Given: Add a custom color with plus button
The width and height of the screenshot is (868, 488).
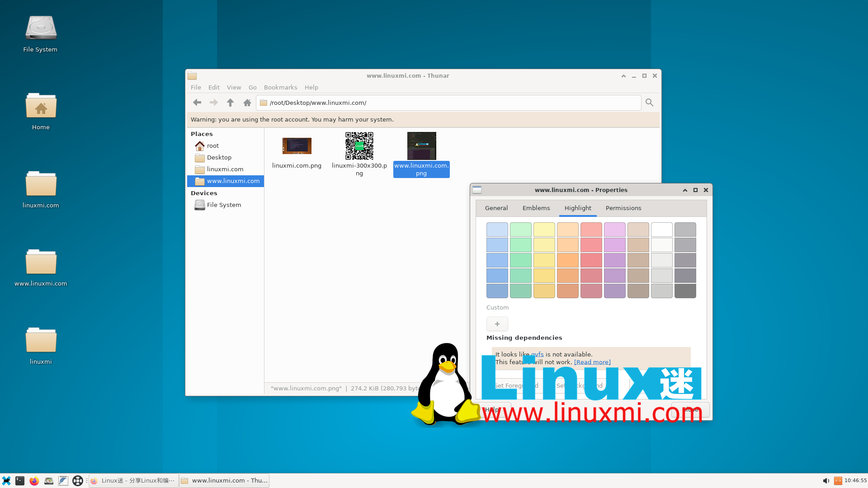Looking at the screenshot, I should pos(497,324).
